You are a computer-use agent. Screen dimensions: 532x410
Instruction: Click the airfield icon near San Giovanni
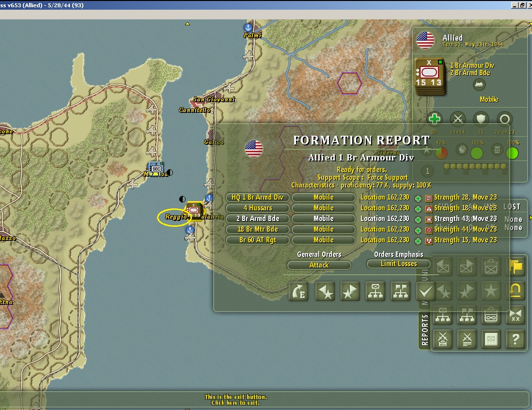tap(230, 88)
